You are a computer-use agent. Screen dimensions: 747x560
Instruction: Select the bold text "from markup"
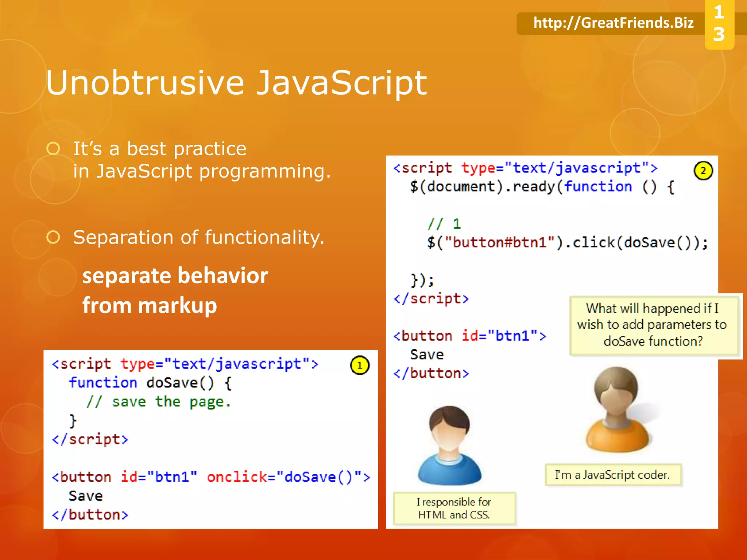pyautogui.click(x=150, y=306)
